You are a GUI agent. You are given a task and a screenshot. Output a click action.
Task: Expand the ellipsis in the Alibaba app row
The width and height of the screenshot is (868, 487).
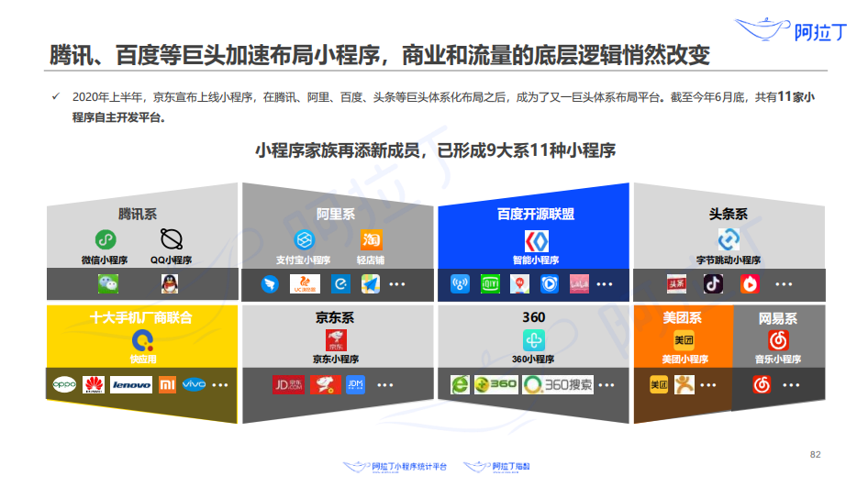click(x=397, y=284)
